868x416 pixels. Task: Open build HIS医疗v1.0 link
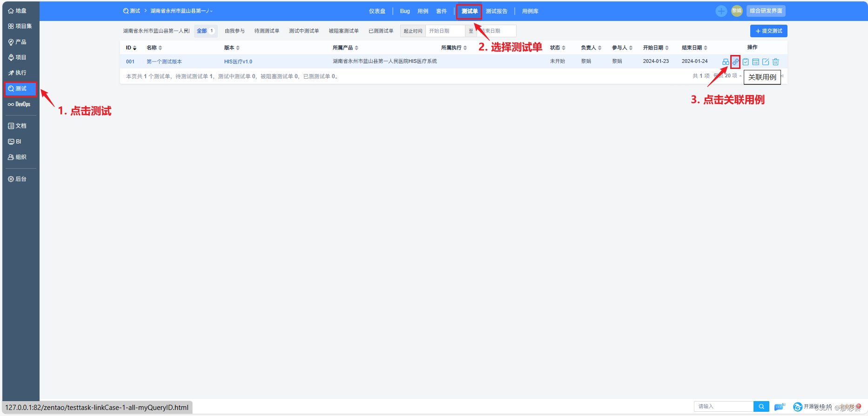238,61
